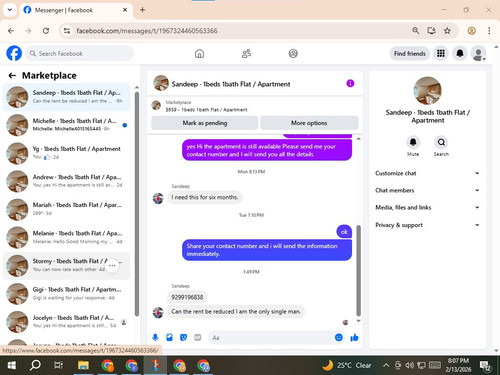Click the chat messages scrollbar

pos(359,270)
